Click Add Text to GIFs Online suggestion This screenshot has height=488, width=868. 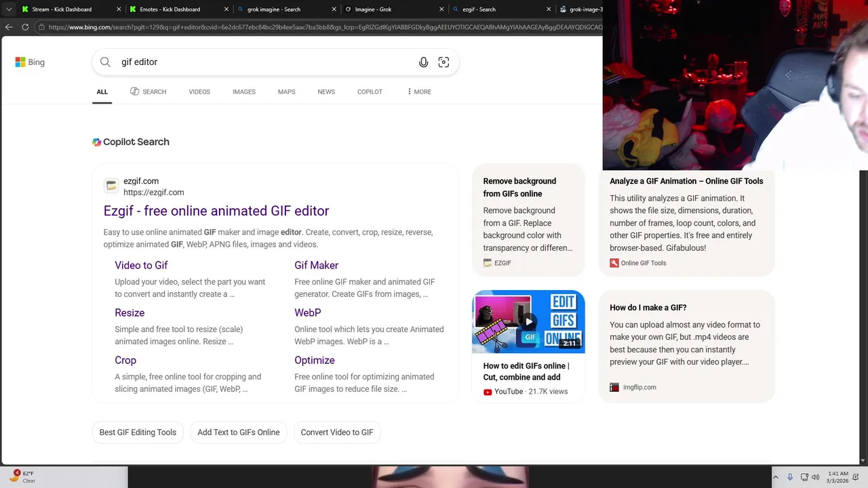(238, 432)
